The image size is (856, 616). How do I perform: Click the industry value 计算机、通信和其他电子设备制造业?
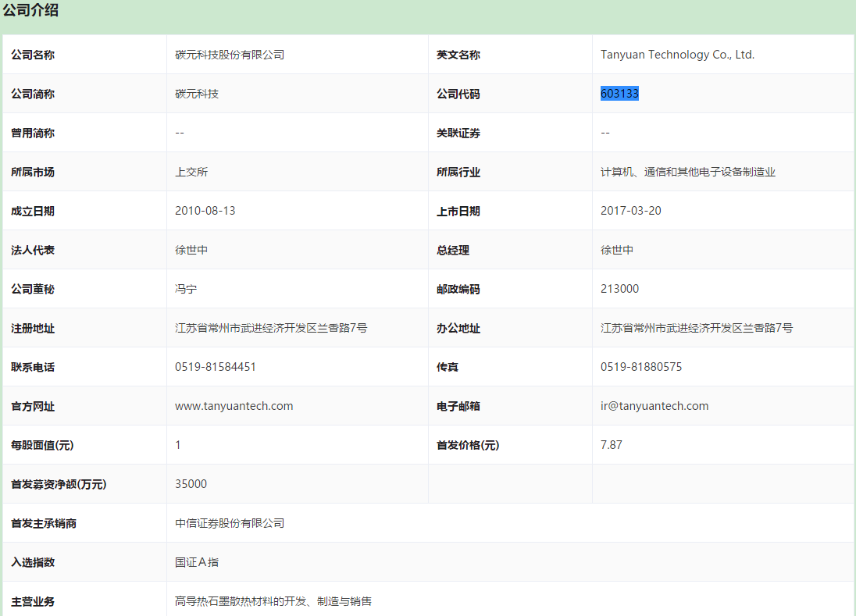click(687, 172)
